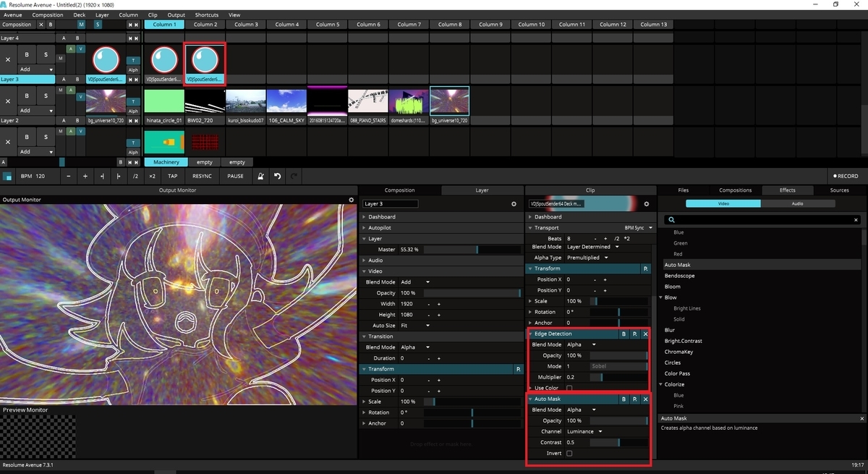Clear Layer 2 with its X button

(x=8, y=101)
